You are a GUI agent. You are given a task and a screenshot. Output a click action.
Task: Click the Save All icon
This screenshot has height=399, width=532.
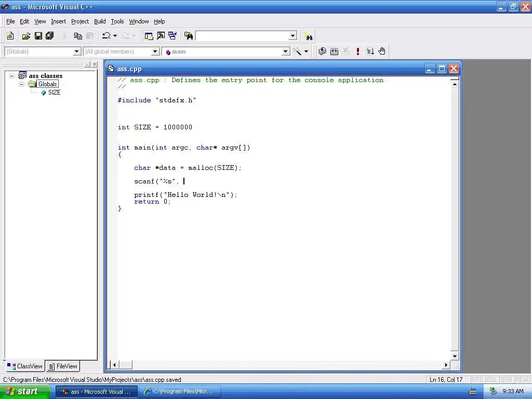50,36
